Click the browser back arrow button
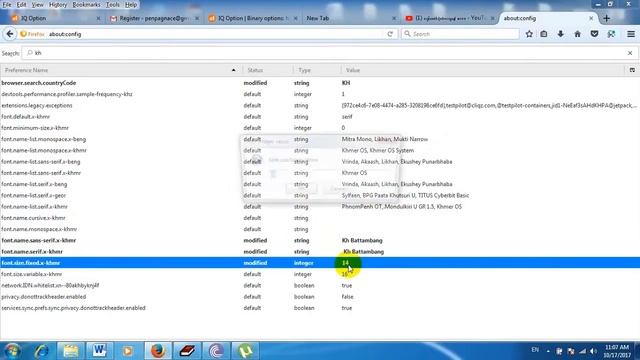The width and height of the screenshot is (640, 360). [x=10, y=34]
